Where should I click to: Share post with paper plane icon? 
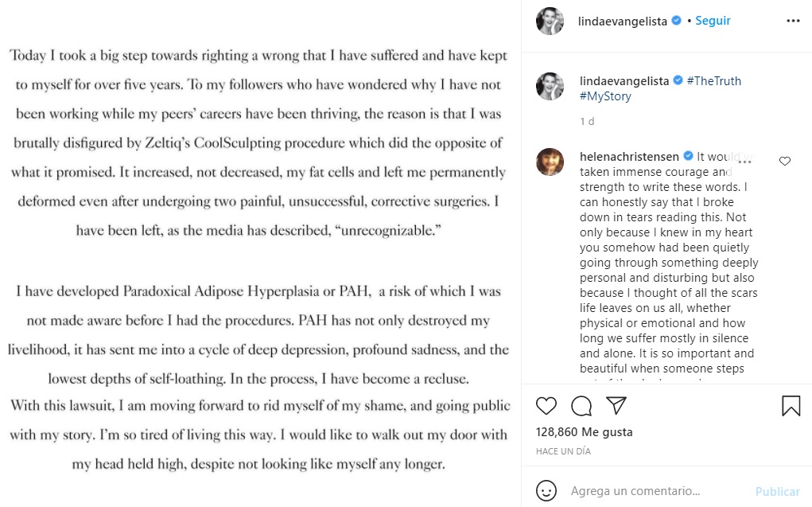616,406
